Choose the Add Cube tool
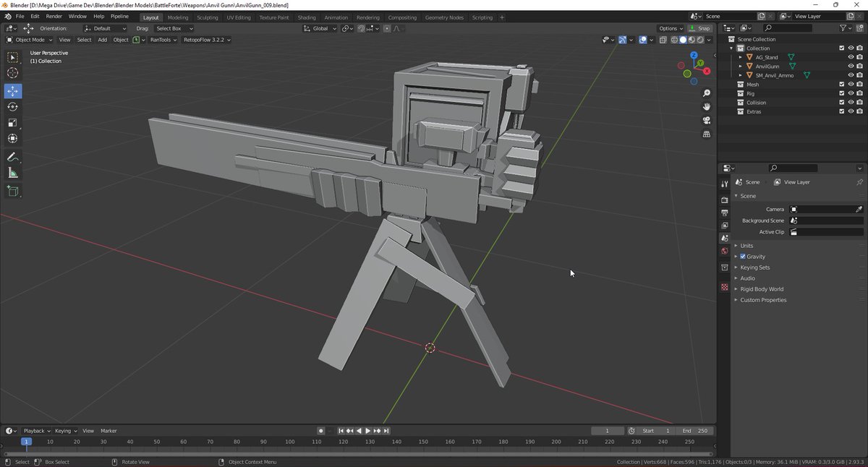Screen dimensions: 868x467 [13, 192]
